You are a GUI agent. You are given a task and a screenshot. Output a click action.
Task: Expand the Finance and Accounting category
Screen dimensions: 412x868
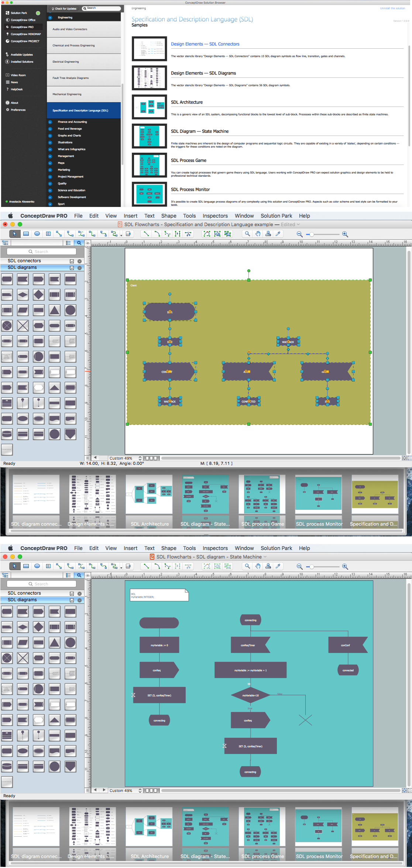coord(50,122)
